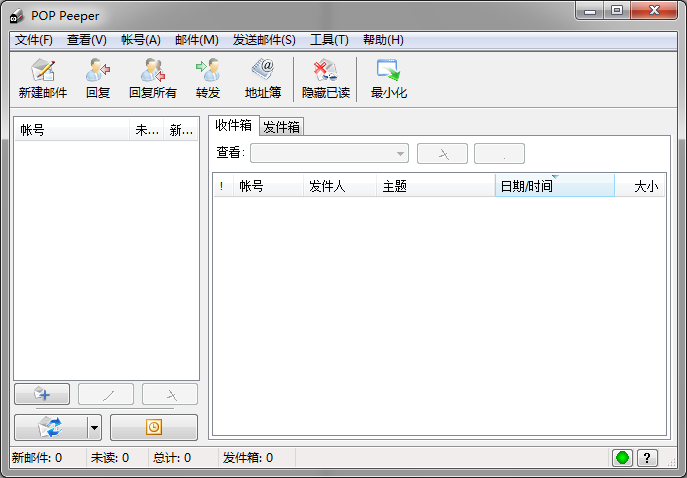Click the add account envelope-plus button
Image resolution: width=687 pixels, height=478 pixels.
click(x=42, y=394)
